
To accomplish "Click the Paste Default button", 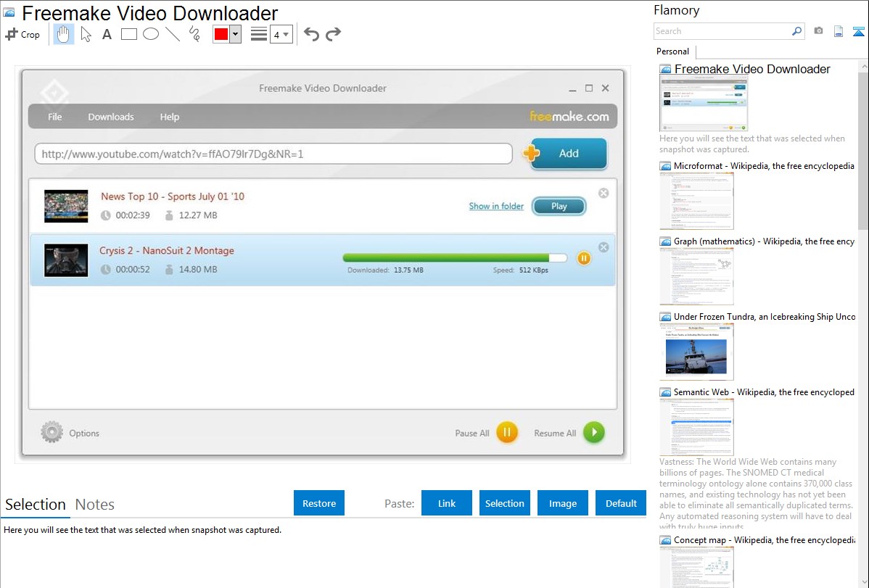I will [x=621, y=503].
